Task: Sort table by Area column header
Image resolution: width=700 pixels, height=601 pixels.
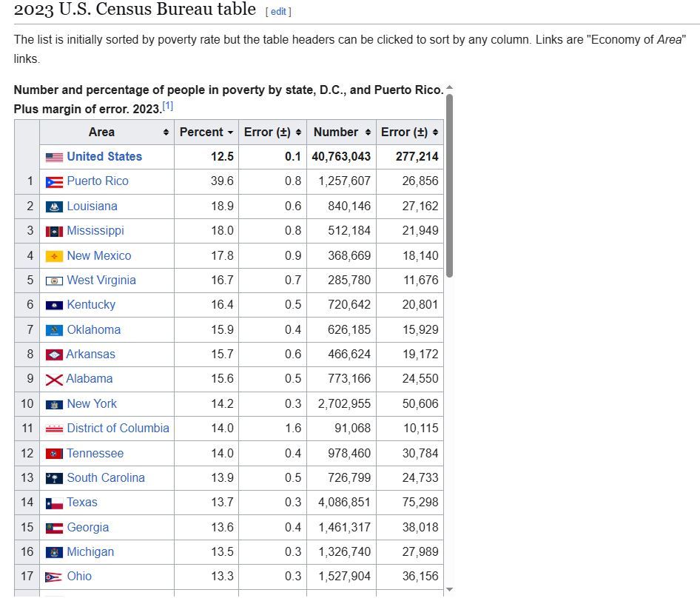Action: [x=107, y=132]
